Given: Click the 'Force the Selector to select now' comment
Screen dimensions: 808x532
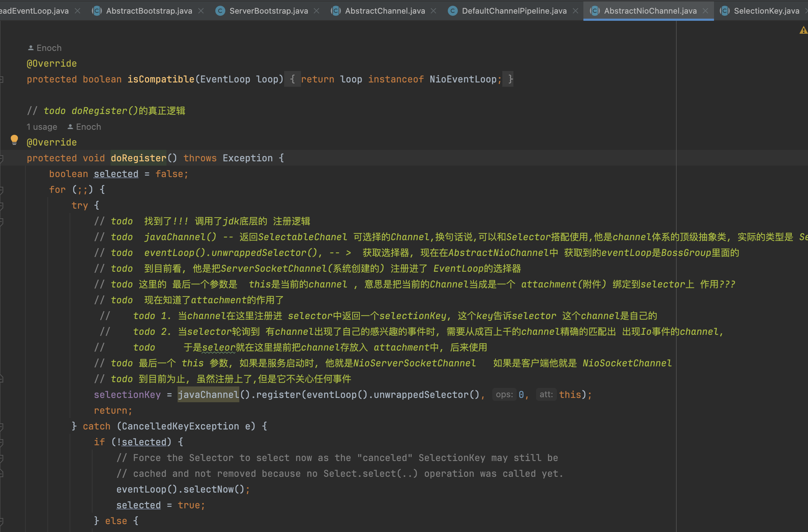Looking at the screenshot, I should point(337,458).
